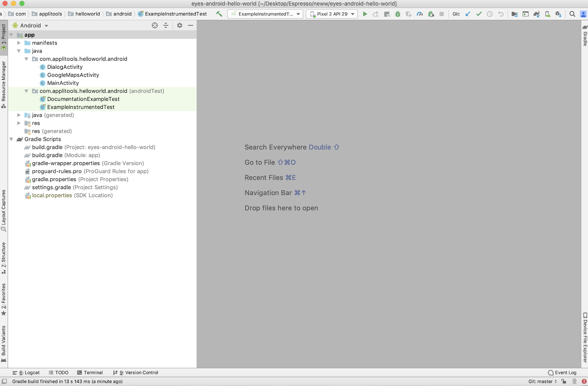Switch to the Version Control tab

136,372
